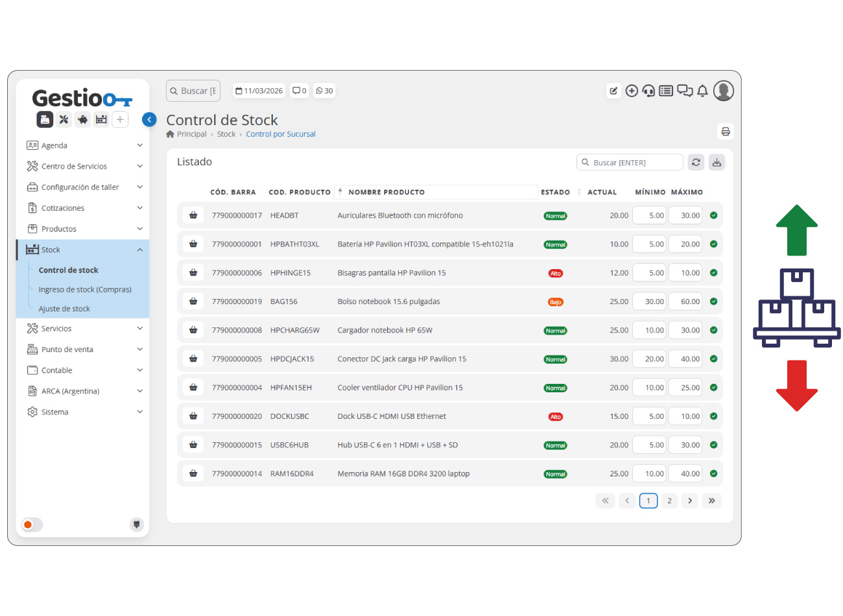Toggle the orange switch in sidebar
This screenshot has height=616, width=843.
(32, 525)
